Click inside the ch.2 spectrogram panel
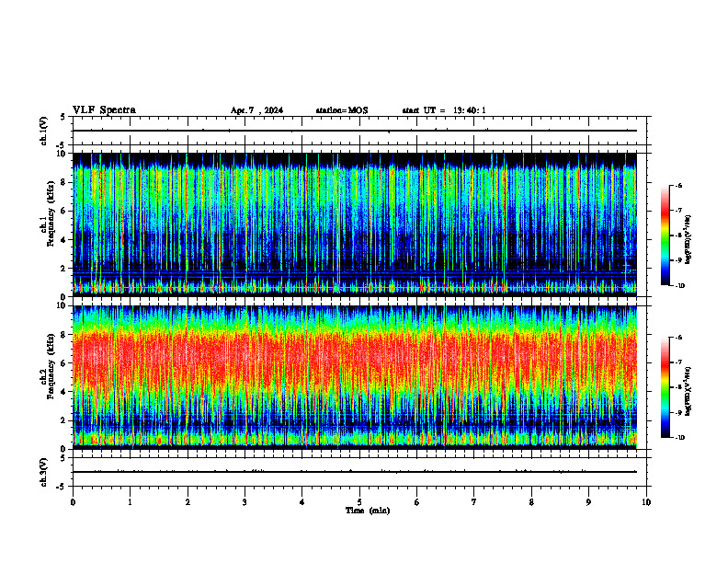728x563 pixels. pos(355,377)
